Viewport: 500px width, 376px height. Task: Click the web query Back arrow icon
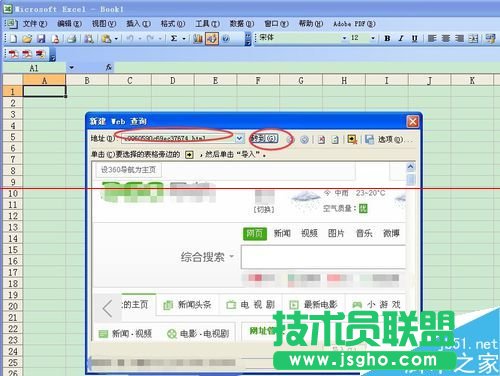pos(290,139)
